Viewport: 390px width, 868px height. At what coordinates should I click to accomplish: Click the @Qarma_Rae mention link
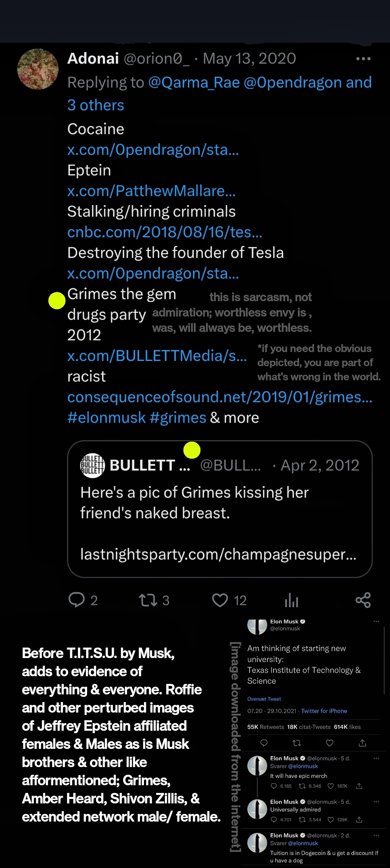click(x=194, y=82)
